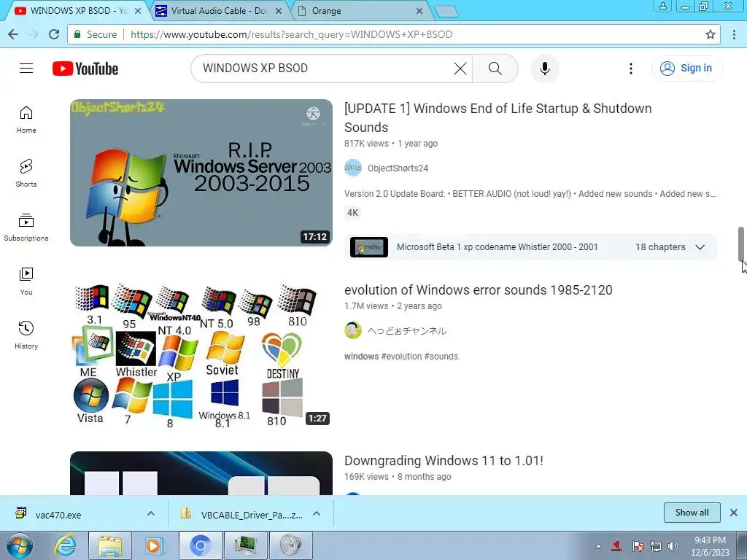
Task: Click the Japanese-named channel avatar
Action: click(353, 330)
